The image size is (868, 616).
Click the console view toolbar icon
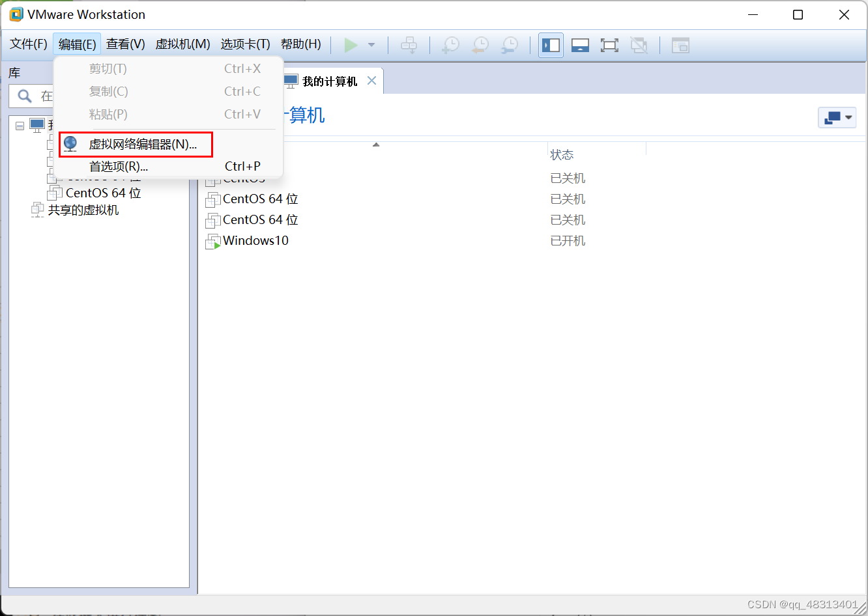[680, 45]
